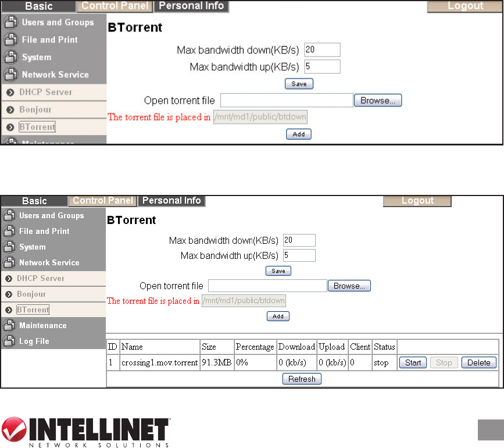The image size is (504, 448).
Task: Click Log File icon in bottom screenshot
Action: pos(9,341)
